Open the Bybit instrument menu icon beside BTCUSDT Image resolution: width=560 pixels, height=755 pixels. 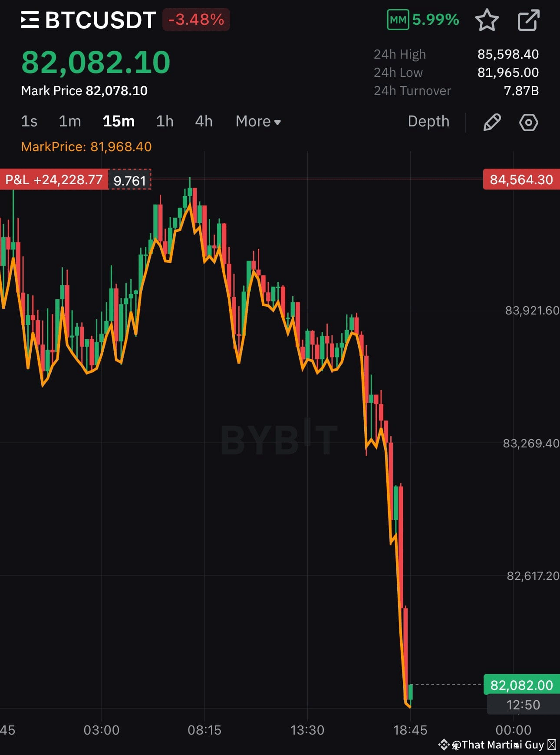pos(29,20)
